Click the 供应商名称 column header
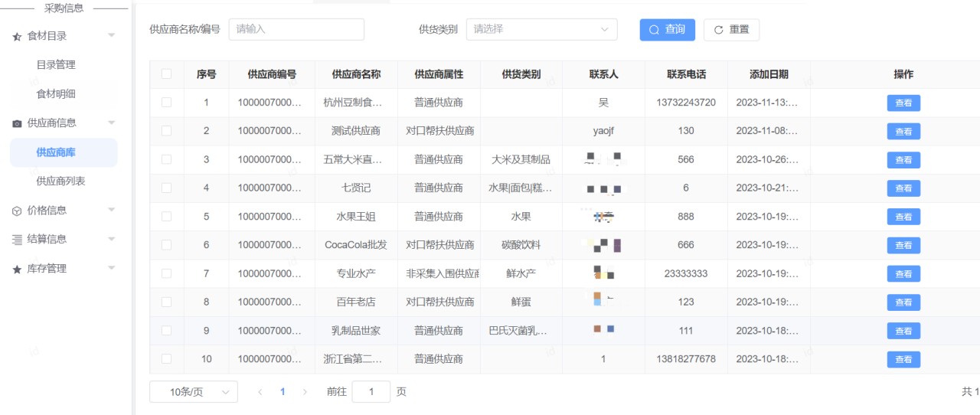 point(356,74)
